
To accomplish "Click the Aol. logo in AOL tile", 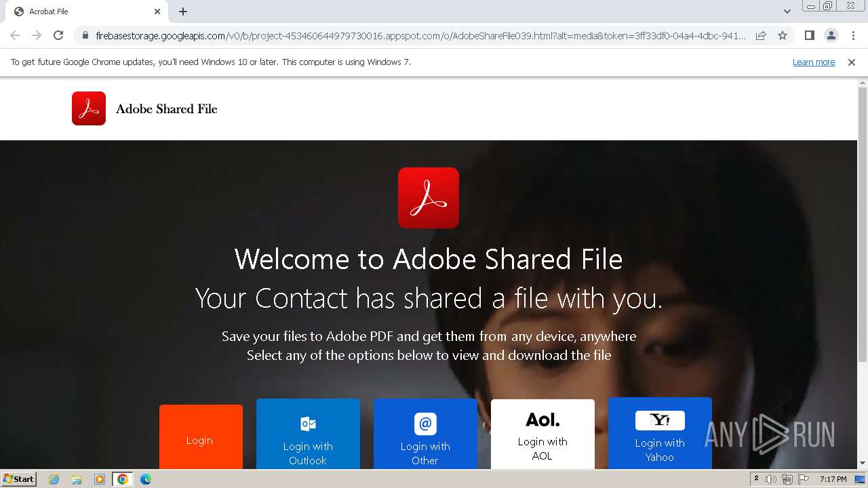I will tap(542, 420).
